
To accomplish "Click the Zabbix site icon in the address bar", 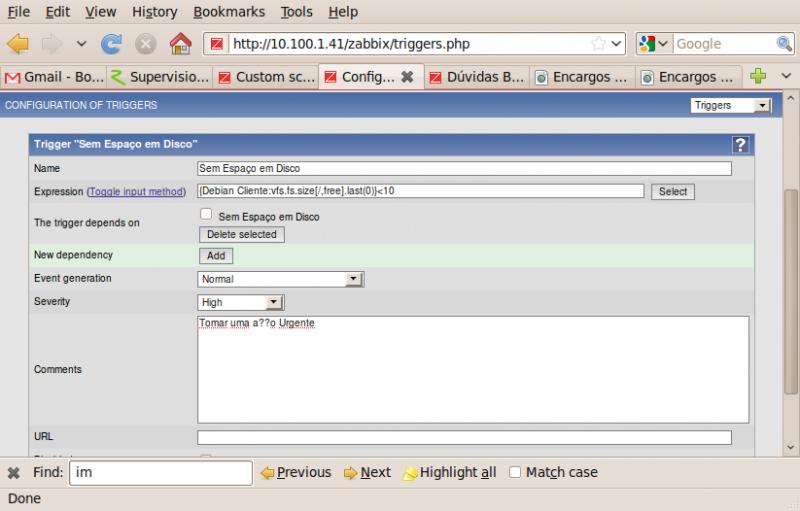I will click(x=217, y=44).
